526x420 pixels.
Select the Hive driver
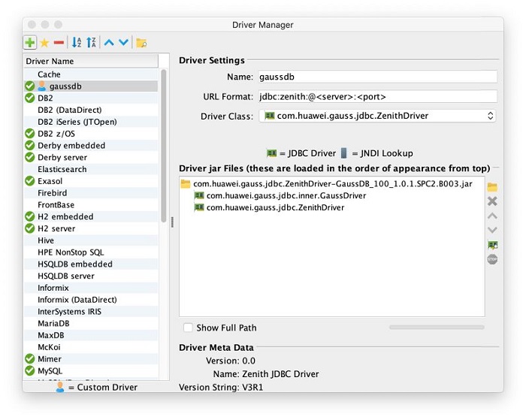[x=91, y=240]
